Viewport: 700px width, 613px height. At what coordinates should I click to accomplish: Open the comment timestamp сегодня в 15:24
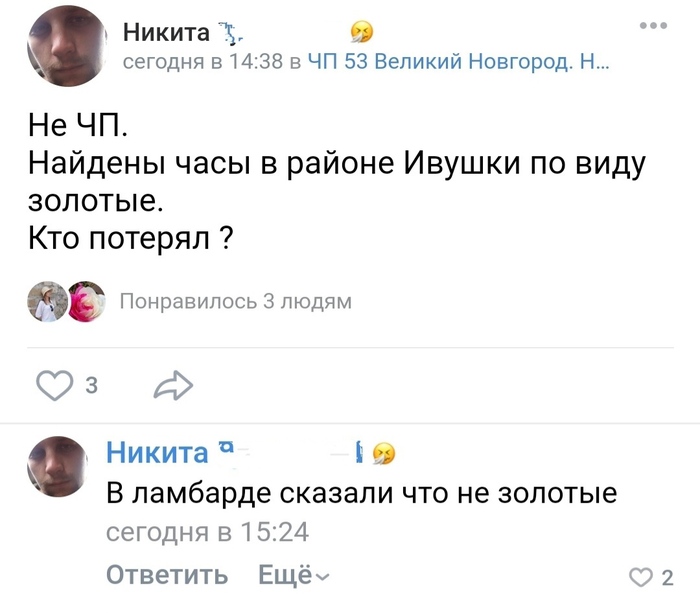click(207, 532)
